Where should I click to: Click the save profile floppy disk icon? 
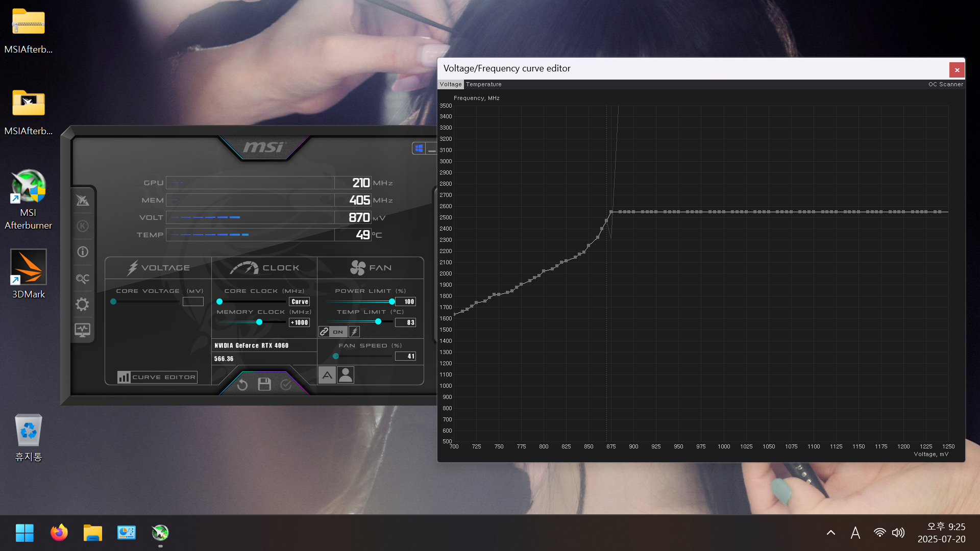[264, 385]
